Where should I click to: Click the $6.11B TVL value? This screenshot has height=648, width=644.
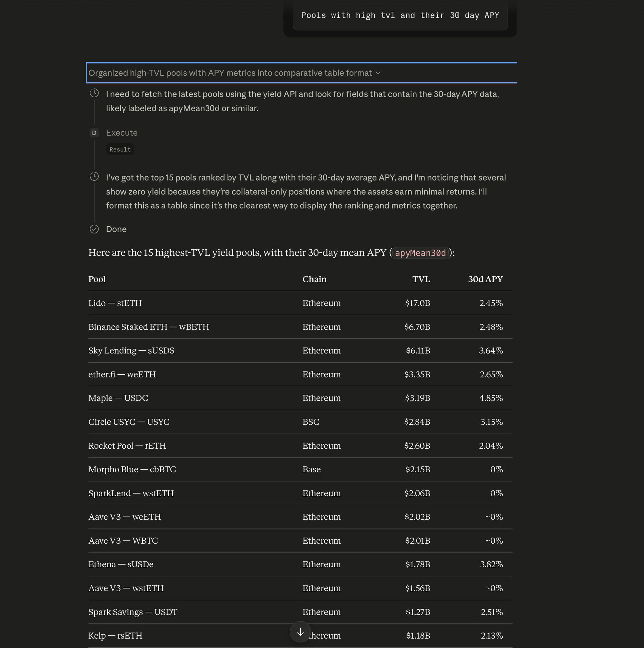(418, 350)
